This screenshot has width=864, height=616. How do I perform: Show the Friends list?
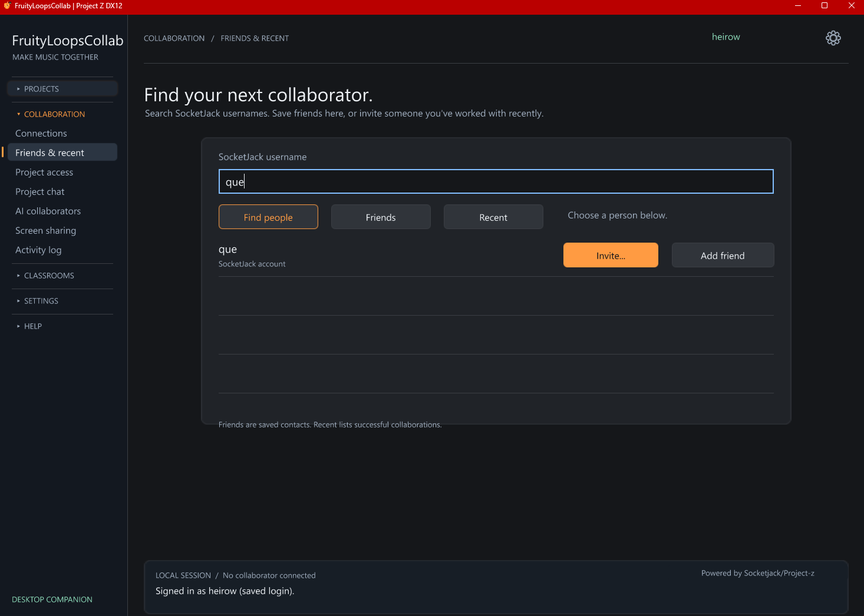point(381,217)
